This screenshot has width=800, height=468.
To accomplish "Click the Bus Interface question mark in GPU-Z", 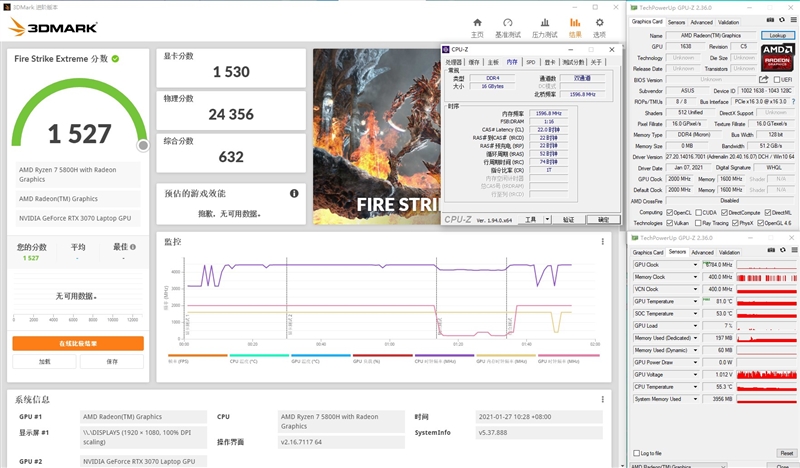I will tap(793, 102).
